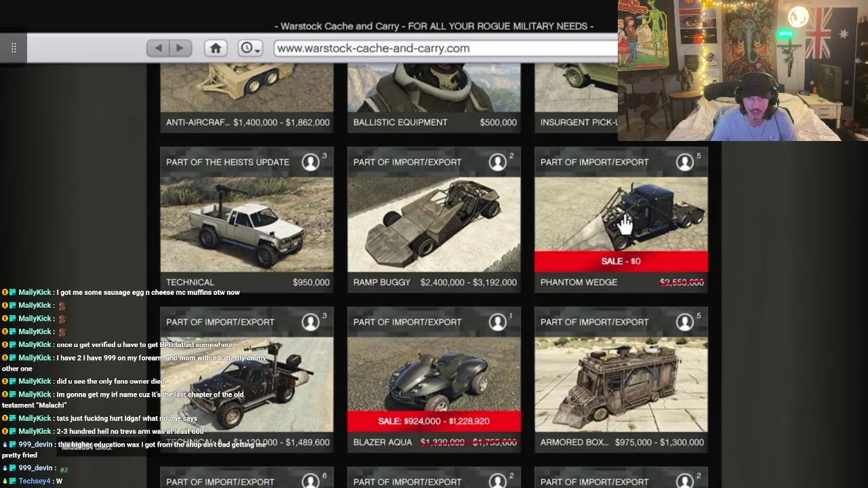Open the Technical Aqua vehicle image

coord(247,384)
